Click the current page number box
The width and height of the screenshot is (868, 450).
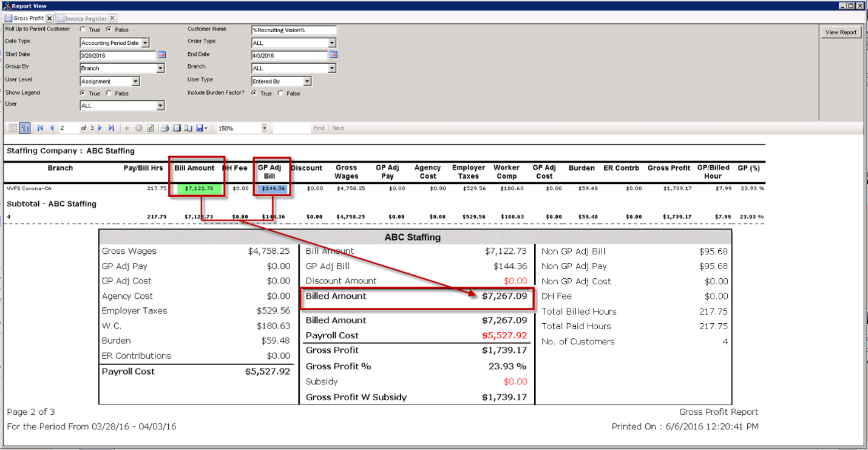click(x=69, y=128)
